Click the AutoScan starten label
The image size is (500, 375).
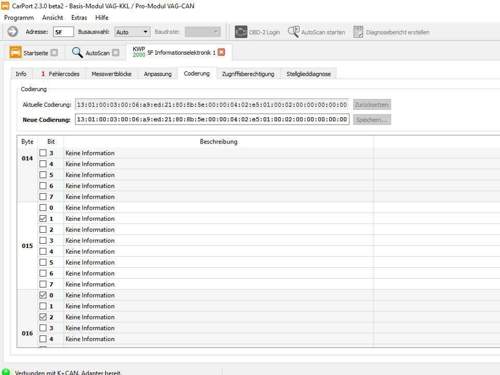tap(323, 32)
